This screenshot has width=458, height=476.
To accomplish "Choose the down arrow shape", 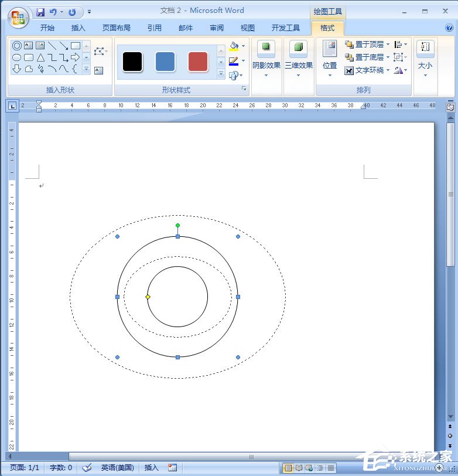I will click(x=16, y=69).
